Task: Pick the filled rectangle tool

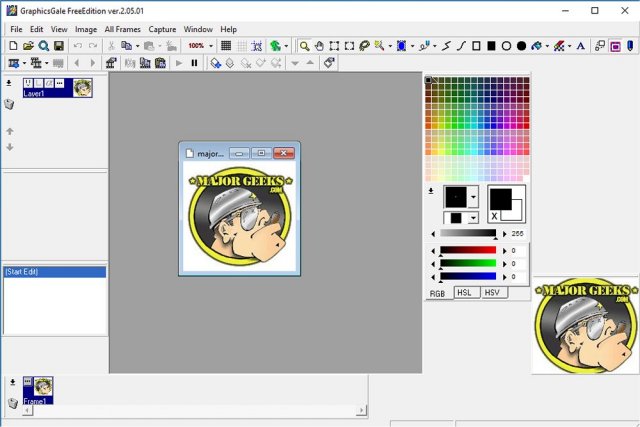Action: pyautogui.click(x=491, y=46)
